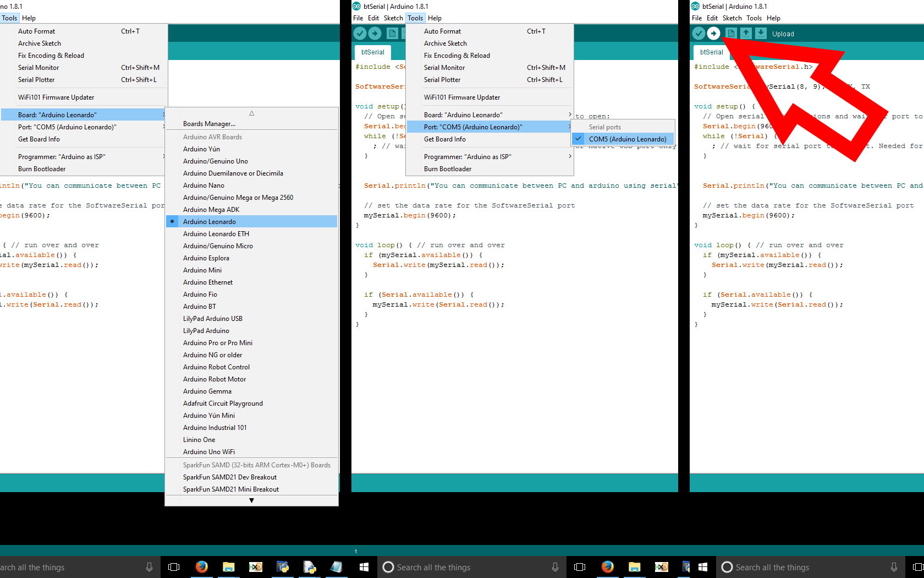The image size is (924, 578).
Task: Select the btSerial tab in the middle window
Action: click(373, 52)
